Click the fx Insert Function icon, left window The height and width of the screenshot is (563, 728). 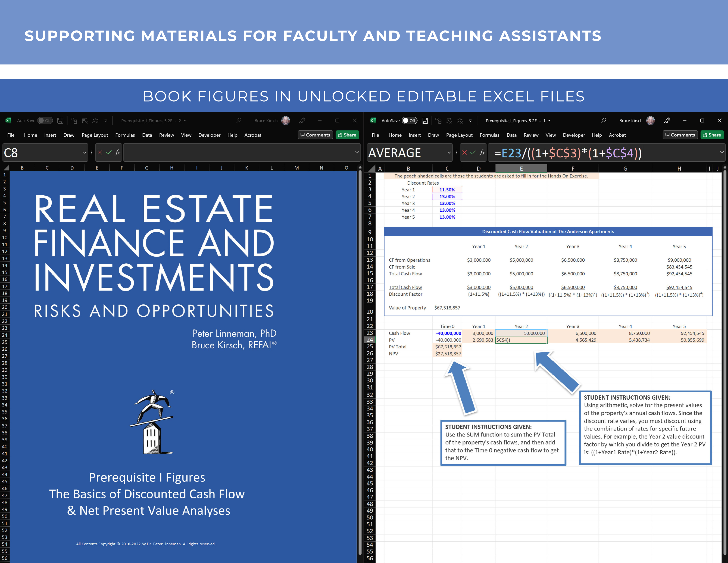(117, 152)
